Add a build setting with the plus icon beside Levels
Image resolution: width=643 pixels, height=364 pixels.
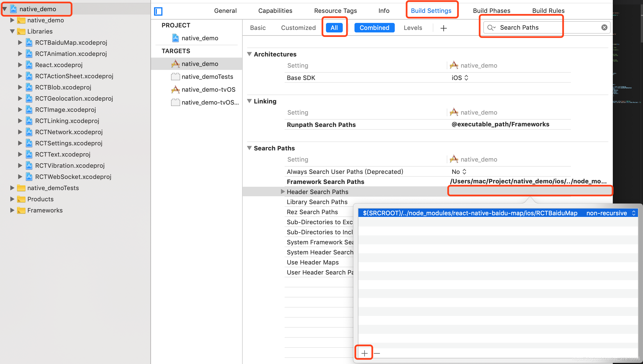click(x=443, y=28)
